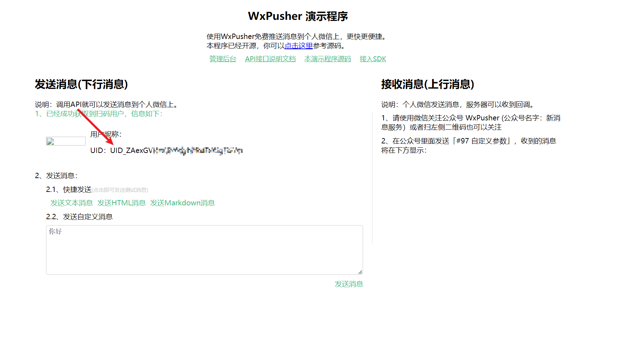Open the 本演示程序源码 link
635x364 pixels.
[328, 59]
